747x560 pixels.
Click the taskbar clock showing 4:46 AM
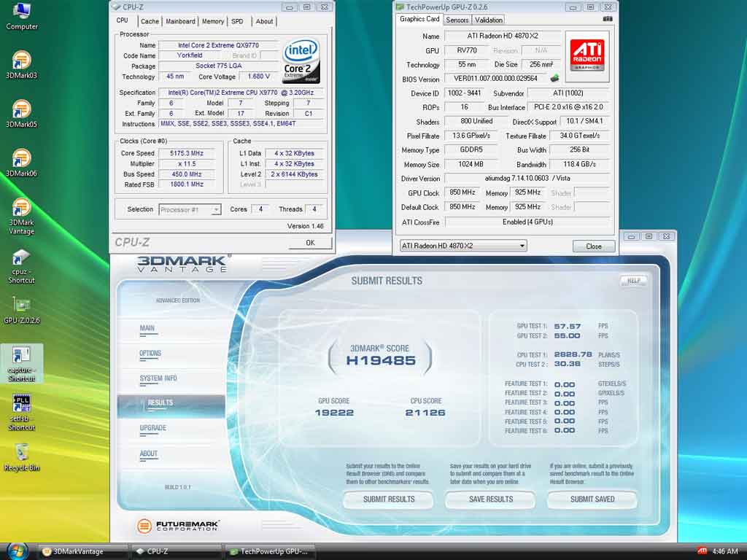[725, 551]
